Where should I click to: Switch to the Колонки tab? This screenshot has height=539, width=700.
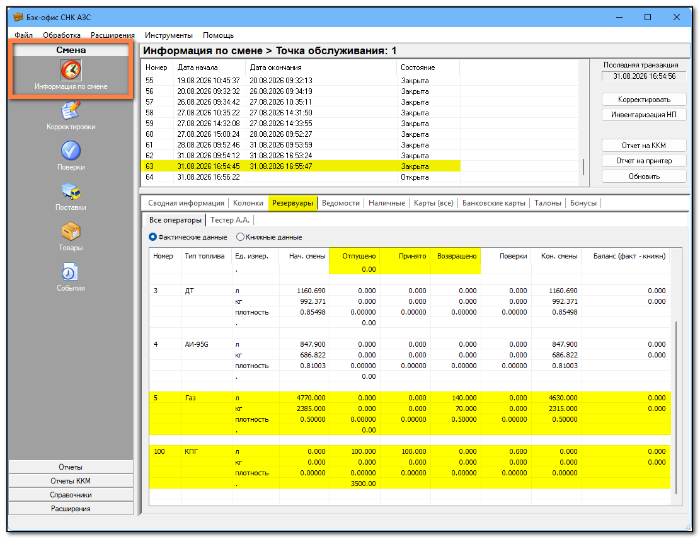tap(248, 203)
